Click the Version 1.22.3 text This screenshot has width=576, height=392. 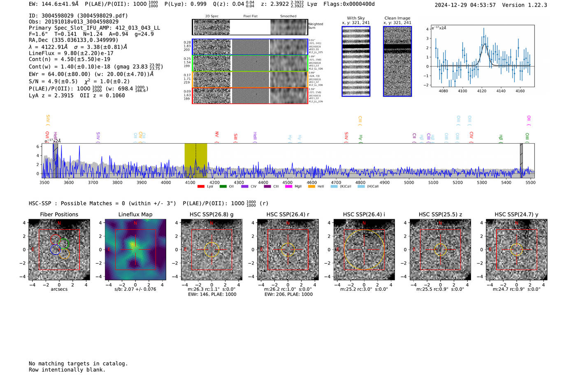point(525,5)
